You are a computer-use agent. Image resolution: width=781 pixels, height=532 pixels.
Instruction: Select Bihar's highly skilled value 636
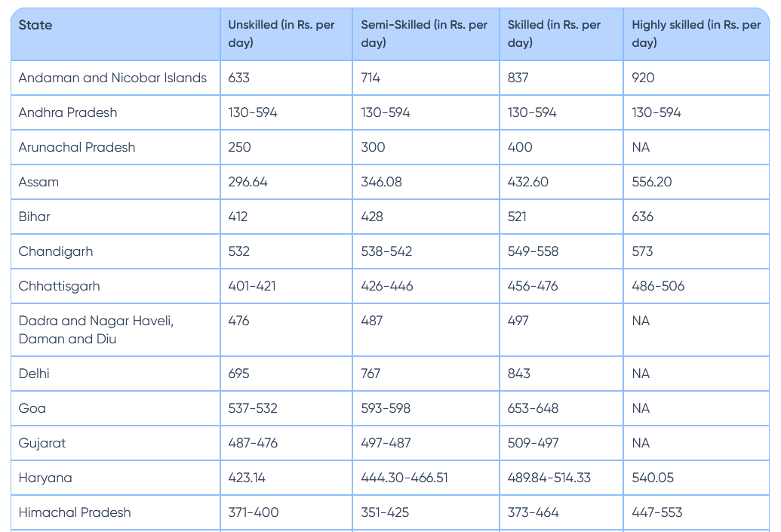point(643,217)
